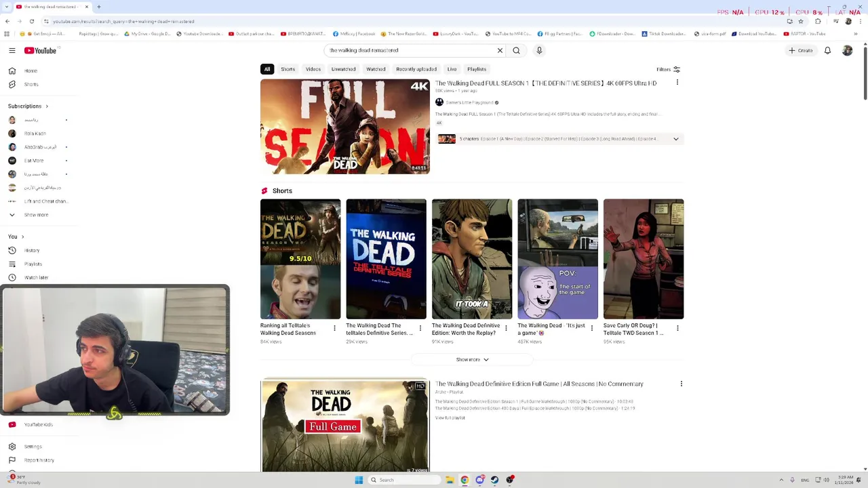Bookmark this page with the star
The image size is (868, 488).
[800, 21]
